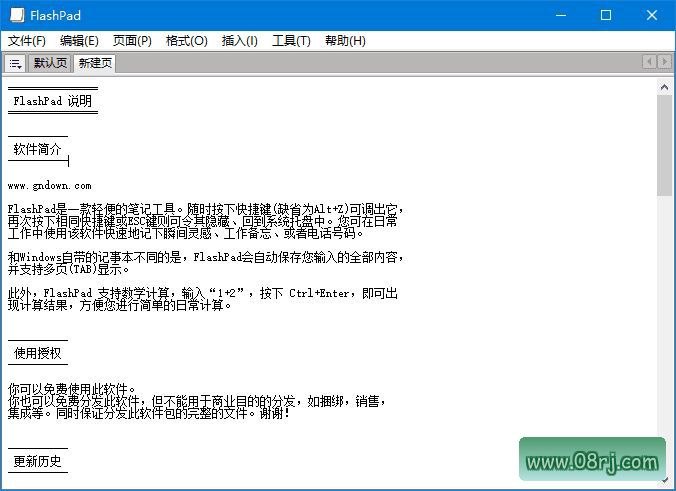676x491 pixels.
Task: Click the 'FlashPad 说明' heading text
Action: coord(53,101)
